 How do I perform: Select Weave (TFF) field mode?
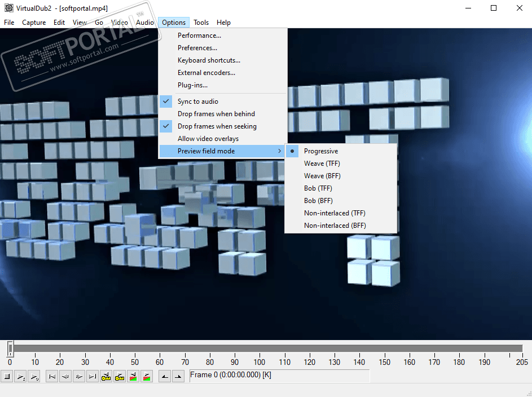(341, 164)
